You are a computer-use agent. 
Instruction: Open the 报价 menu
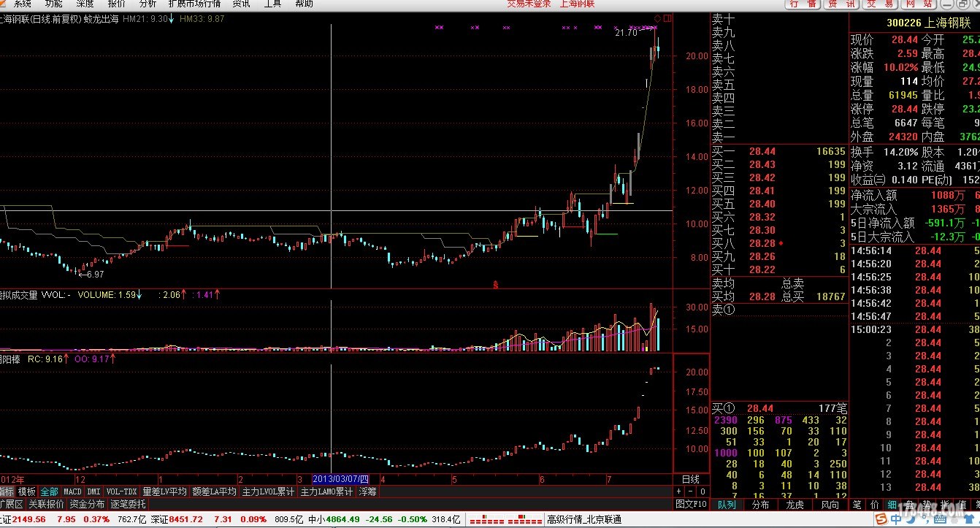[117, 4]
